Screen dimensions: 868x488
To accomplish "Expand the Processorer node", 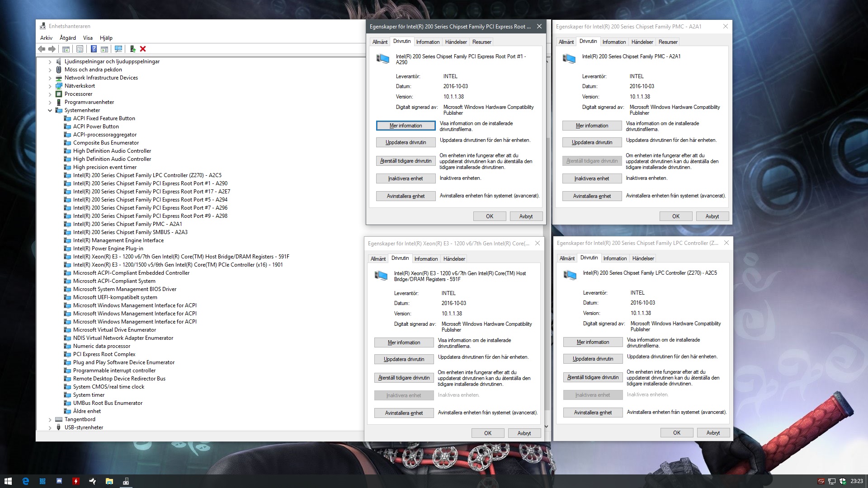I will click(50, 94).
